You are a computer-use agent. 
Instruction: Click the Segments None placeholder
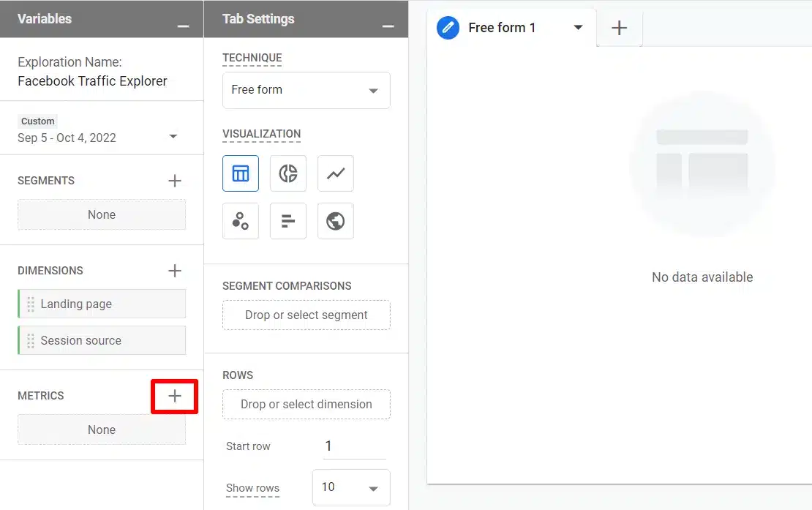coord(102,214)
